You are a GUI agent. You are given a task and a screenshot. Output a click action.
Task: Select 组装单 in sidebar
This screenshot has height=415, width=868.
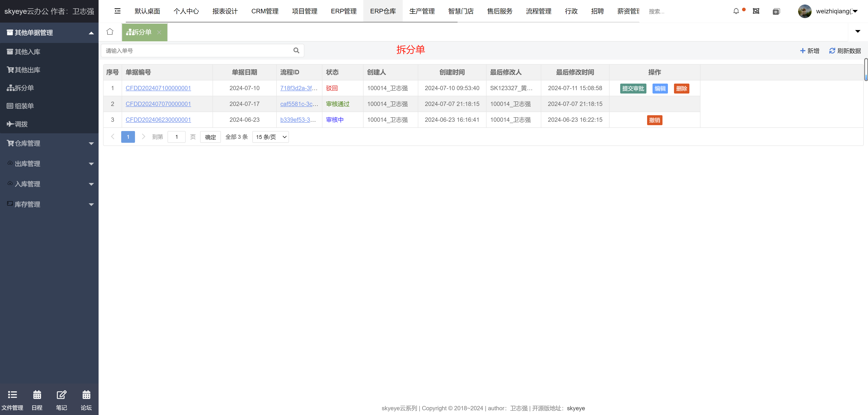(24, 106)
